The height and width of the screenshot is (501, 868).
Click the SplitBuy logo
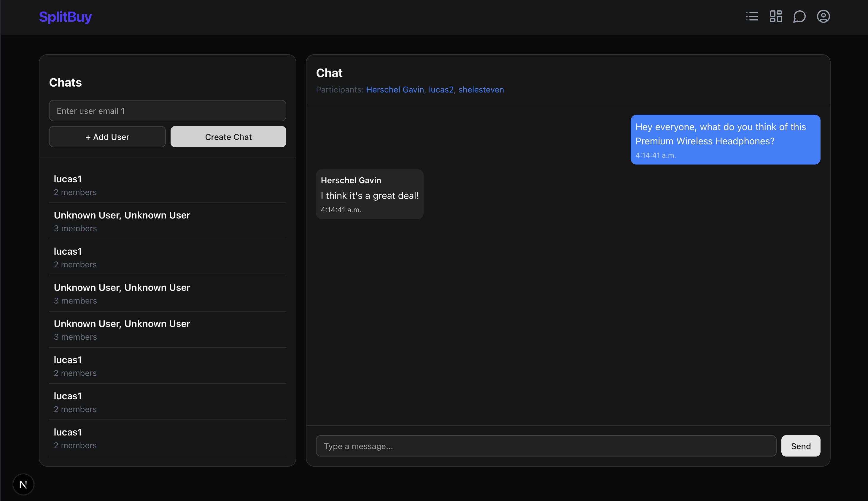click(65, 17)
